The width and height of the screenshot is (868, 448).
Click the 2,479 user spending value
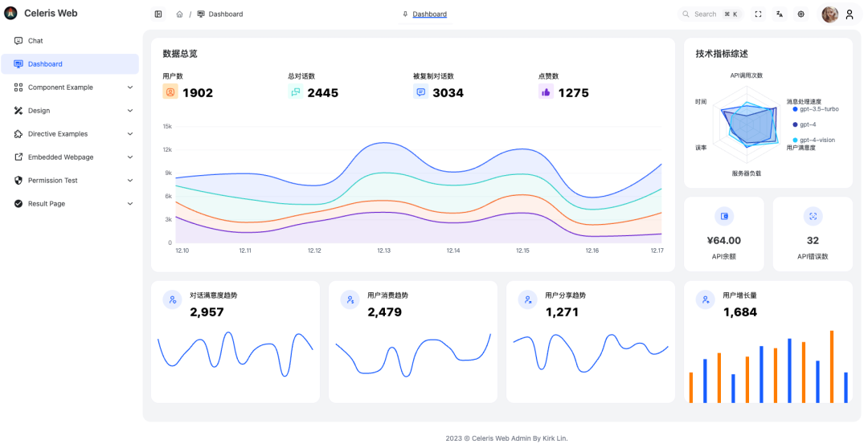[x=385, y=312]
